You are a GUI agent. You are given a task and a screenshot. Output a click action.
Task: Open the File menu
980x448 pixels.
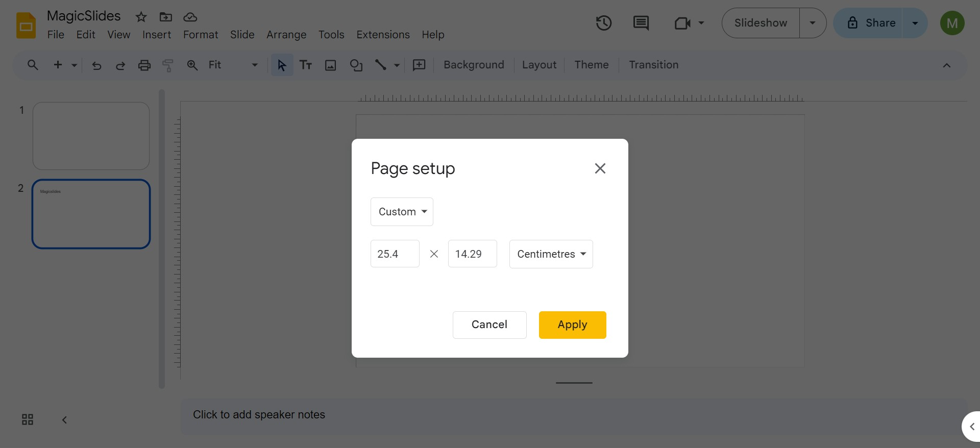56,35
